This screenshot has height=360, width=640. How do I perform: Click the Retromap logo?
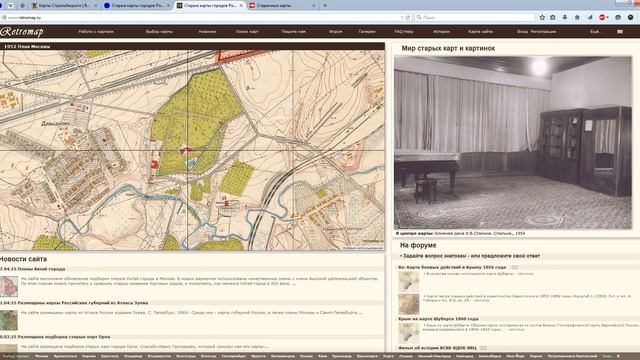tap(22, 31)
